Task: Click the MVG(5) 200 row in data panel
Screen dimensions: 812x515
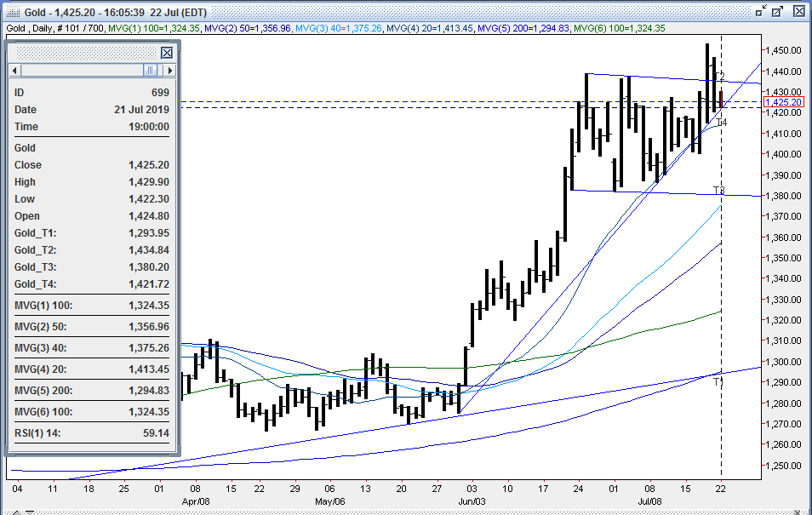Action: [92, 391]
